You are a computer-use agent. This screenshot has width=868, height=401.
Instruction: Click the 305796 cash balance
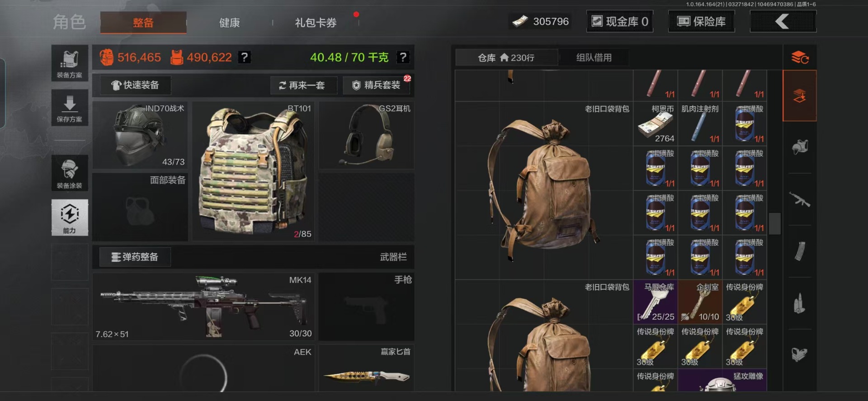coord(541,21)
